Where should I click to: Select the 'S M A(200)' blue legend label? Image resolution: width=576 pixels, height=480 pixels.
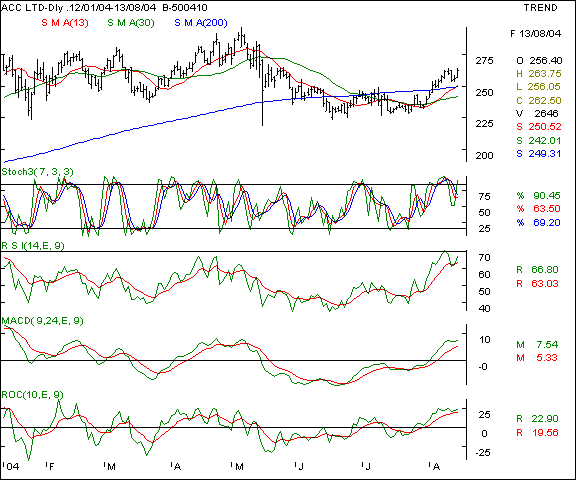click(x=201, y=23)
